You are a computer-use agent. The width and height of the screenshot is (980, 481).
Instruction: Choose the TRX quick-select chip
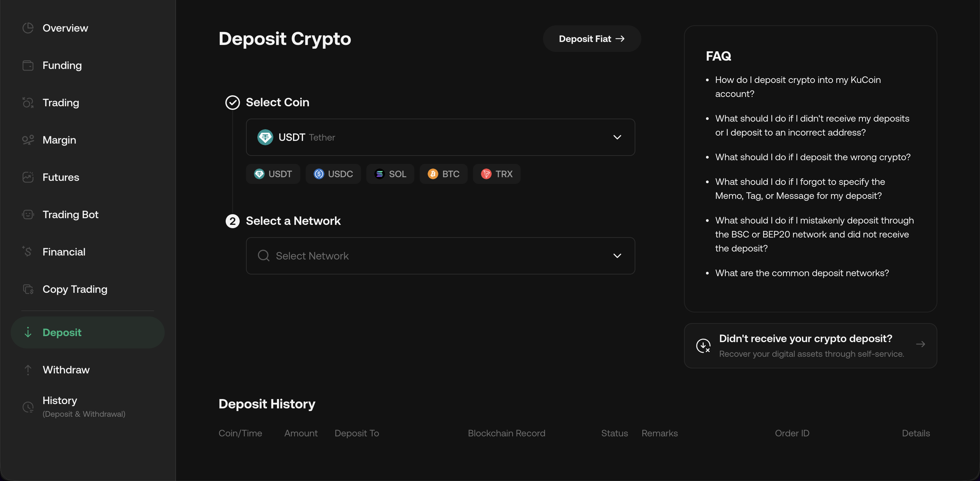click(x=496, y=174)
